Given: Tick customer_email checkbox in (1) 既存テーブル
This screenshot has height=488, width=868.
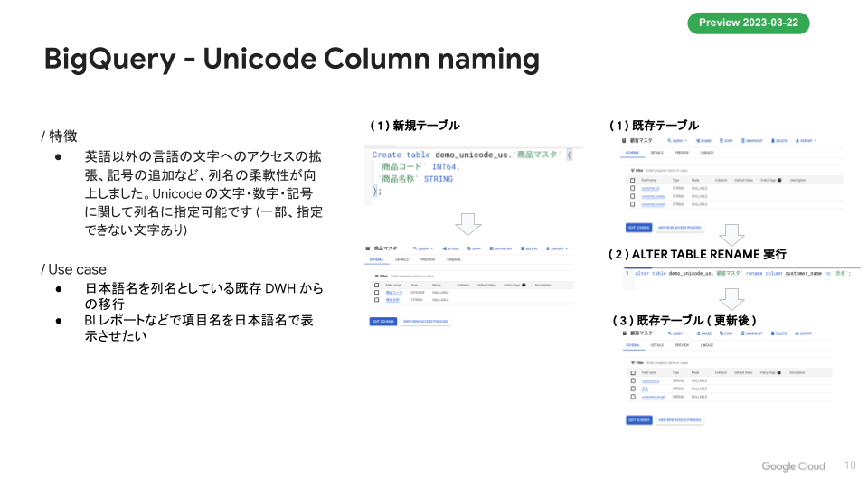Looking at the screenshot, I should (633, 204).
